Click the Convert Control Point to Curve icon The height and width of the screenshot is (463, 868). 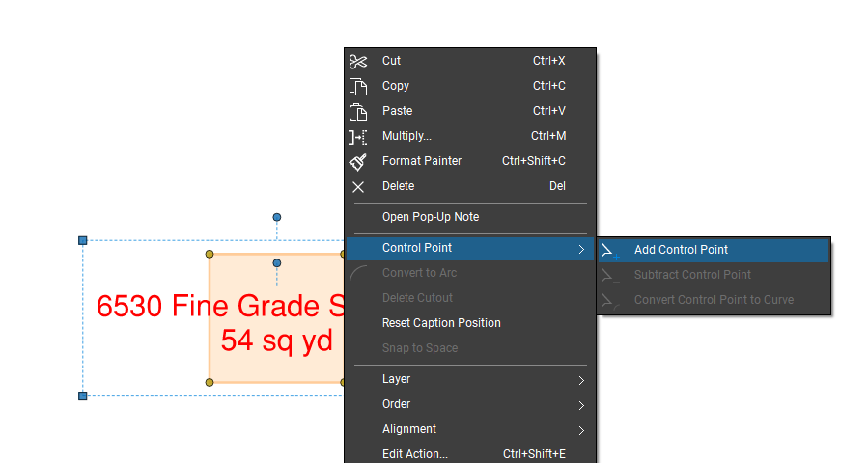point(609,301)
